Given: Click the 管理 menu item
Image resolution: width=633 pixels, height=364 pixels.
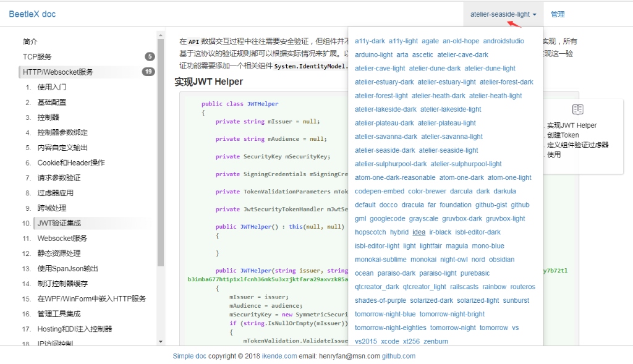Looking at the screenshot, I should click(558, 14).
